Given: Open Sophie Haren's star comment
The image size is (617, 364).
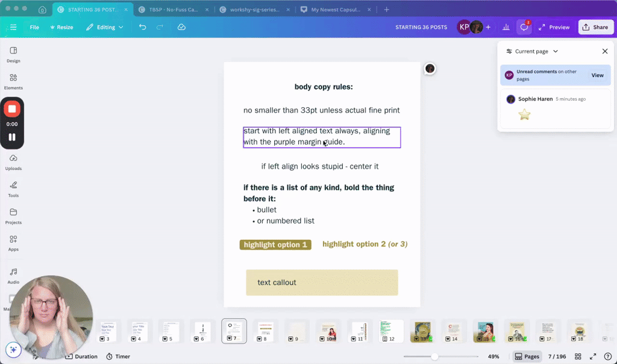Looking at the screenshot, I should pos(555,109).
